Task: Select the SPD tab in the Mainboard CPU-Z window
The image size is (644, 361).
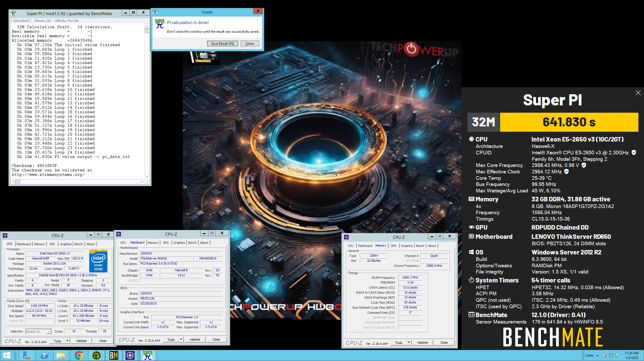Action: tap(166, 243)
